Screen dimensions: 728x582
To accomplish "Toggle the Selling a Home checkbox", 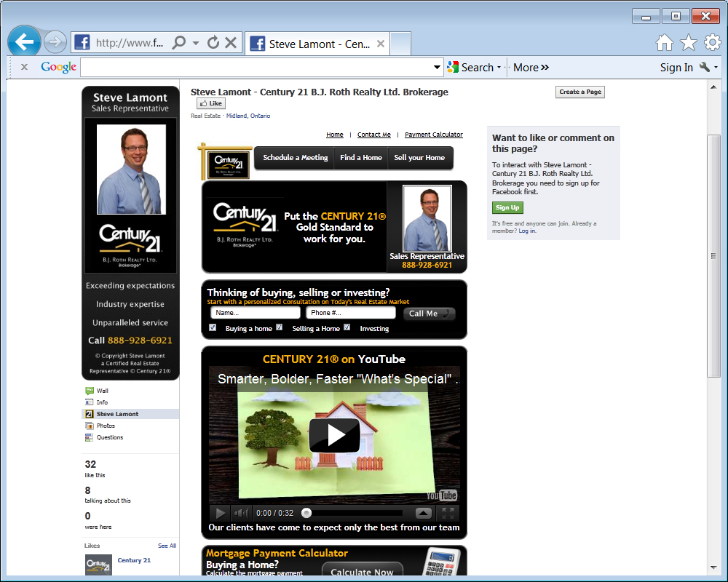I will 279,327.
